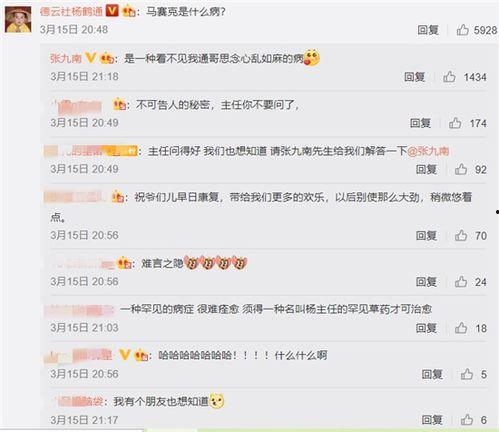This screenshot has height=432, width=499.
Task: Open user profile 德云社杨鹤通
Action: 71,12
